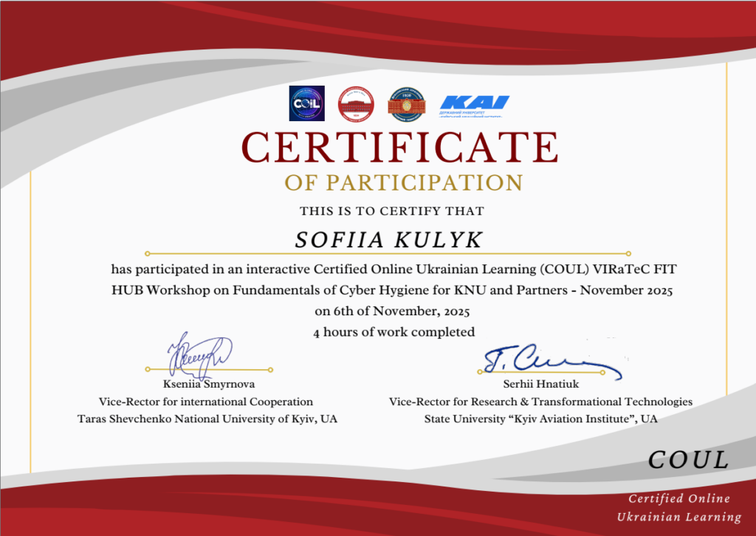Select the gold OF PARTICIPATION subtitle
Viewport: 756px width, 536px height.
pyautogui.click(x=404, y=182)
